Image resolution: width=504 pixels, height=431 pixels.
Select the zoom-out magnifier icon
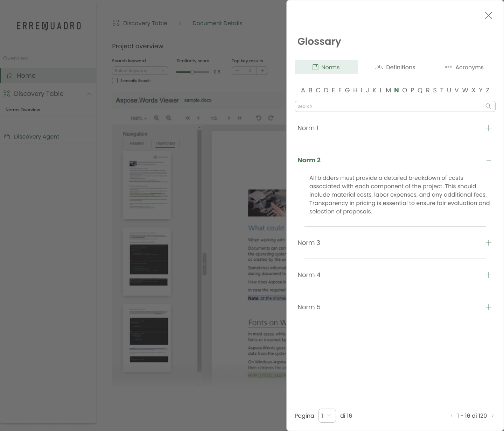pos(169,118)
